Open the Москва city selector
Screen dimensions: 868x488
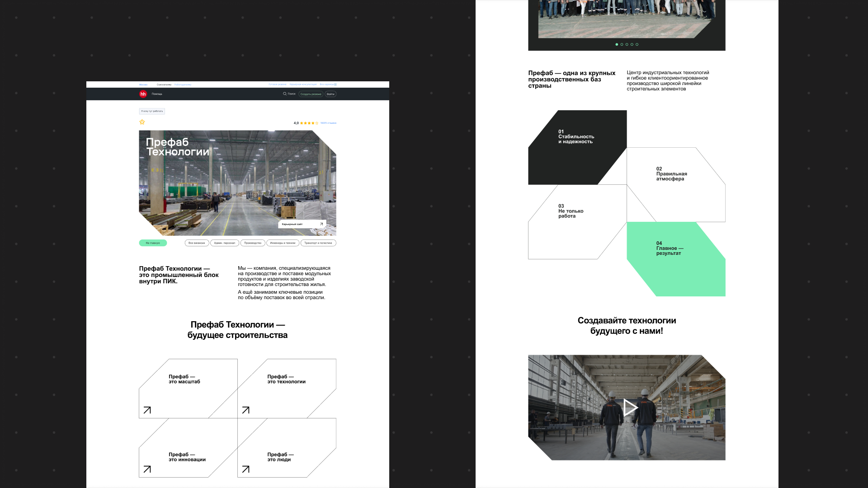[x=143, y=84]
